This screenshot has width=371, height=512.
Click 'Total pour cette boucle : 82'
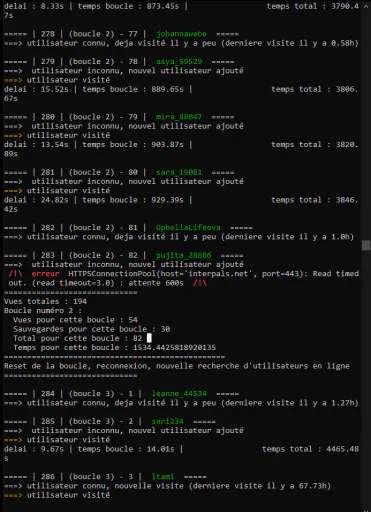click(x=78, y=338)
